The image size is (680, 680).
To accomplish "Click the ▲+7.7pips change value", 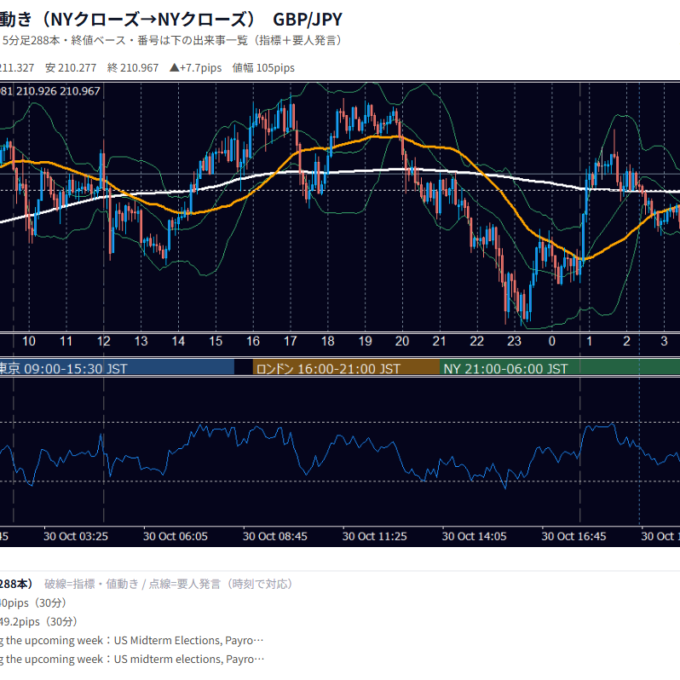I will point(196,68).
